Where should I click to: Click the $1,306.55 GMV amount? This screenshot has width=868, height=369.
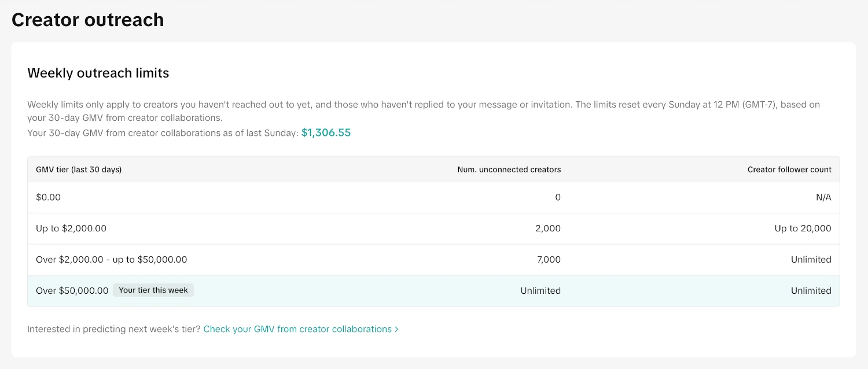(326, 132)
